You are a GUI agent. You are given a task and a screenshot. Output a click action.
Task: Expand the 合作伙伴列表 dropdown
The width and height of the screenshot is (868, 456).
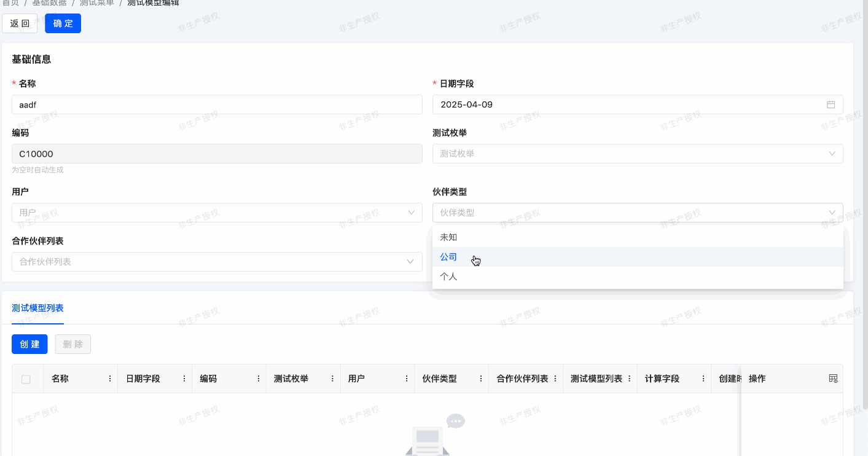tap(217, 262)
